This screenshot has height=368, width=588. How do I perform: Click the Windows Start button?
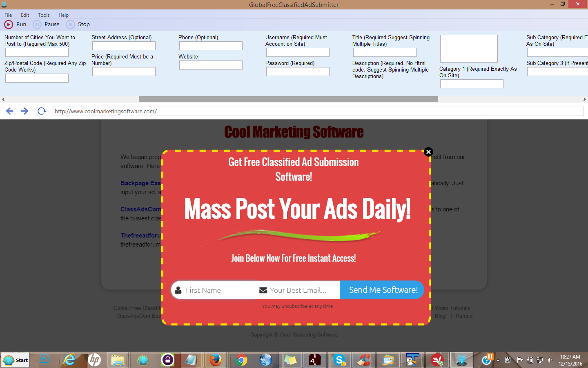pos(15,360)
